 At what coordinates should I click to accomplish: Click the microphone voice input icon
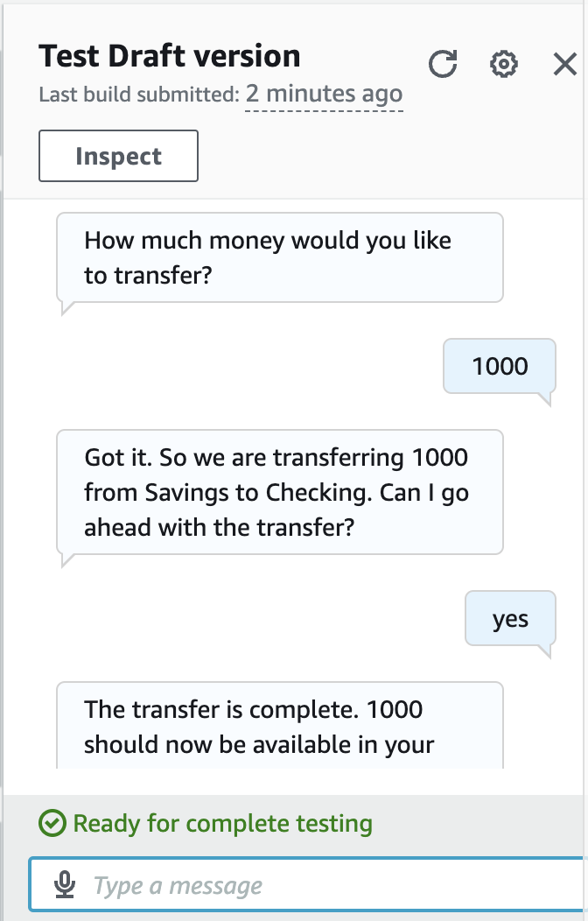pyautogui.click(x=64, y=885)
